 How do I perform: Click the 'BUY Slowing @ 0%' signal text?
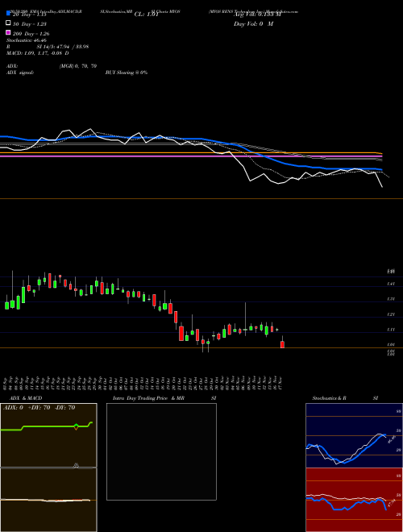point(127,73)
